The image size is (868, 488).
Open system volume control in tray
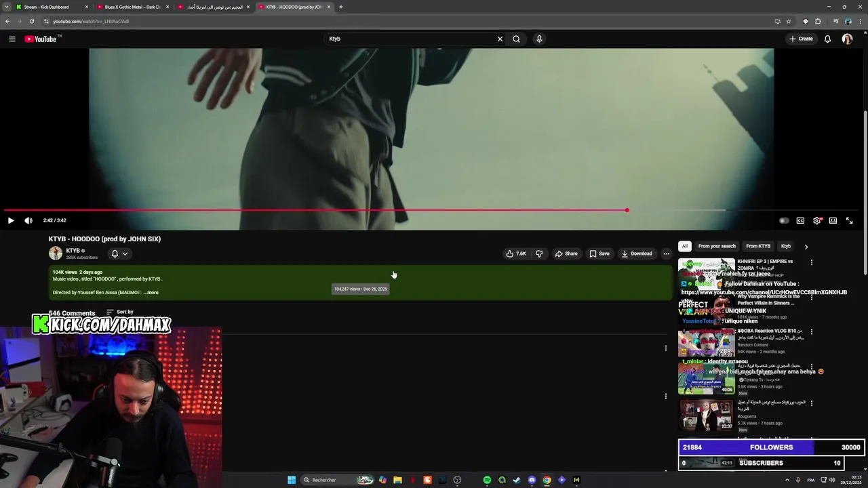832,480
